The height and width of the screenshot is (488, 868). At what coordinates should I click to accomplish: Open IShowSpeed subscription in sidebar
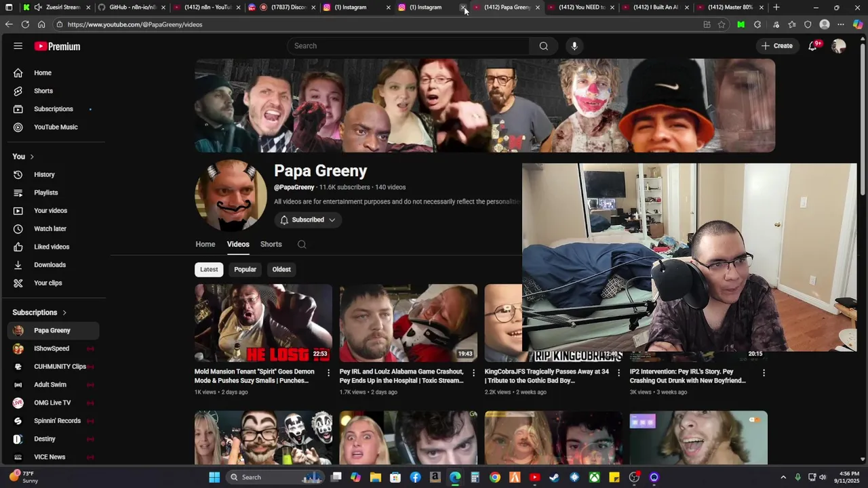pyautogui.click(x=53, y=348)
